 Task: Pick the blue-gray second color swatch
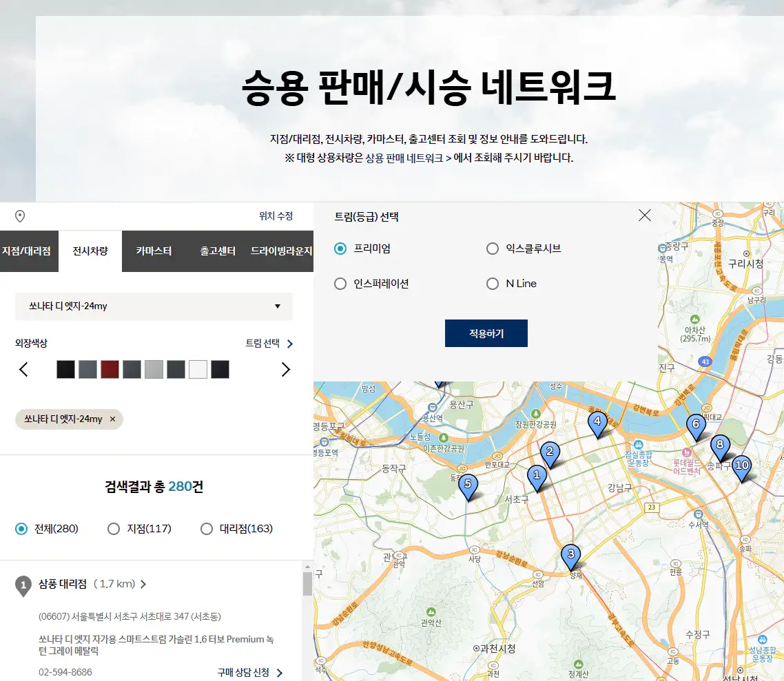pyautogui.click(x=87, y=370)
